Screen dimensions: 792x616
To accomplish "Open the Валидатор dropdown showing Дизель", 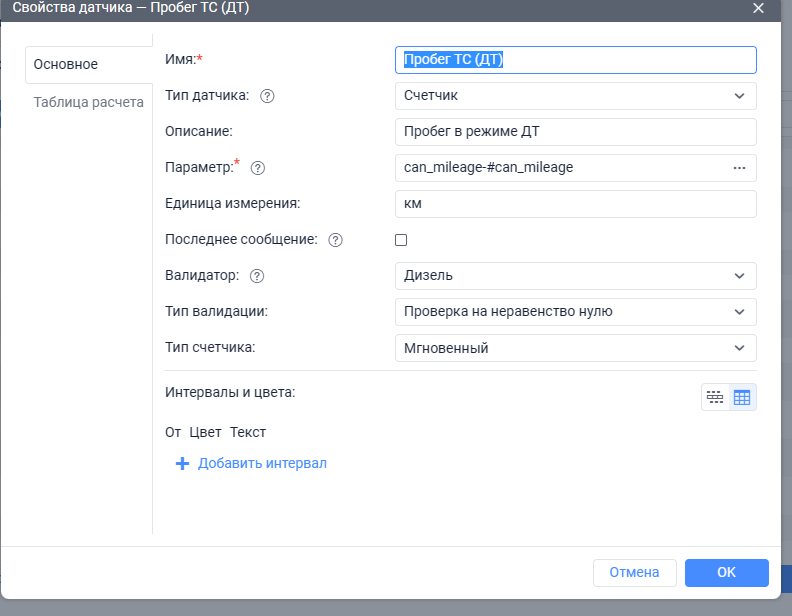I will (576, 276).
